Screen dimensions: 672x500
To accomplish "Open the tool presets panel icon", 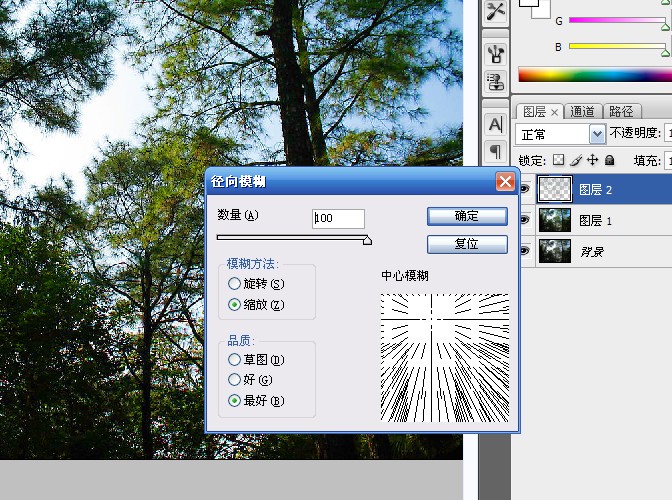I will (495, 11).
